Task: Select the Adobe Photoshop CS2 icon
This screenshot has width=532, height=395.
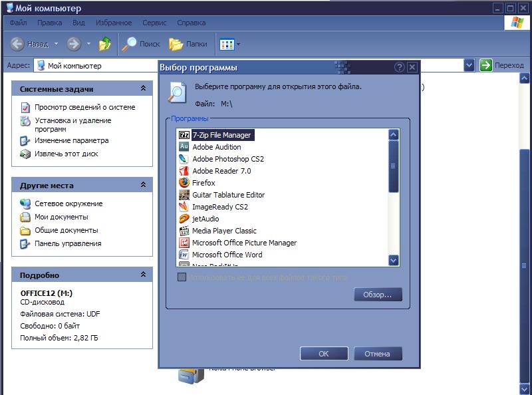Action: (184, 159)
